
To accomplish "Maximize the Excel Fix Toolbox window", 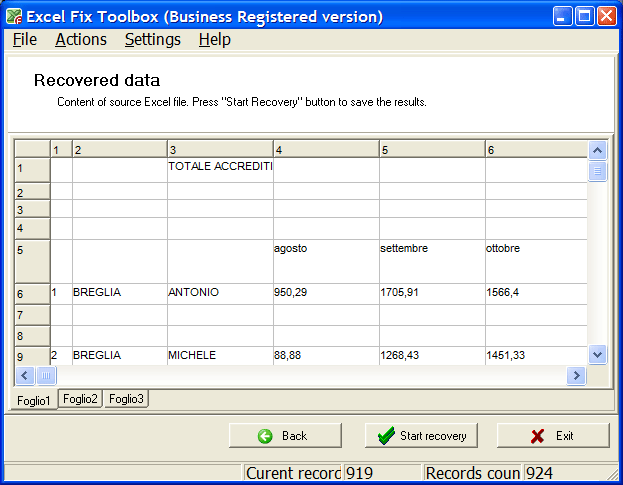I will [x=584, y=16].
